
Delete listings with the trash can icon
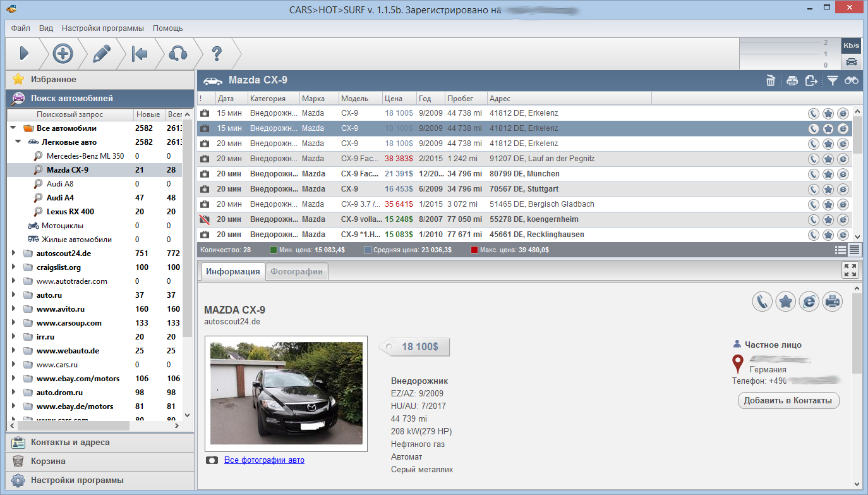click(771, 80)
